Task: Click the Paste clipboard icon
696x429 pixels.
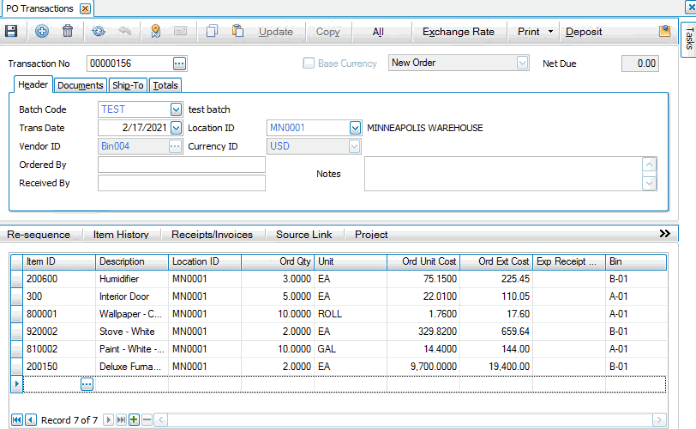Action: pyautogui.click(x=238, y=31)
